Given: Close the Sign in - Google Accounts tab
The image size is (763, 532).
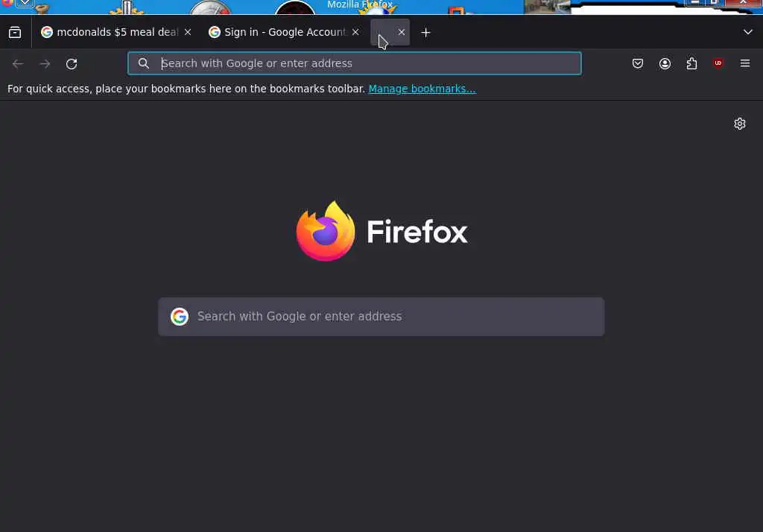Looking at the screenshot, I should pos(355,32).
